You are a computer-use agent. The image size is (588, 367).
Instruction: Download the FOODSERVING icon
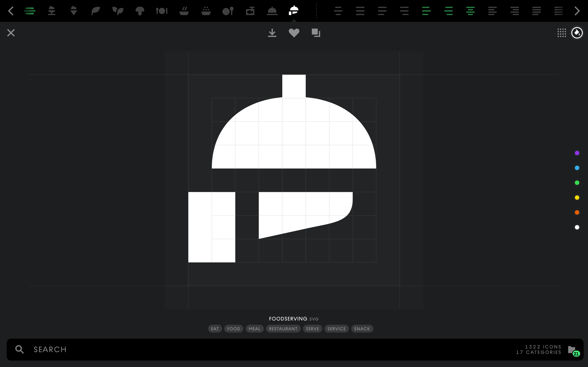272,33
